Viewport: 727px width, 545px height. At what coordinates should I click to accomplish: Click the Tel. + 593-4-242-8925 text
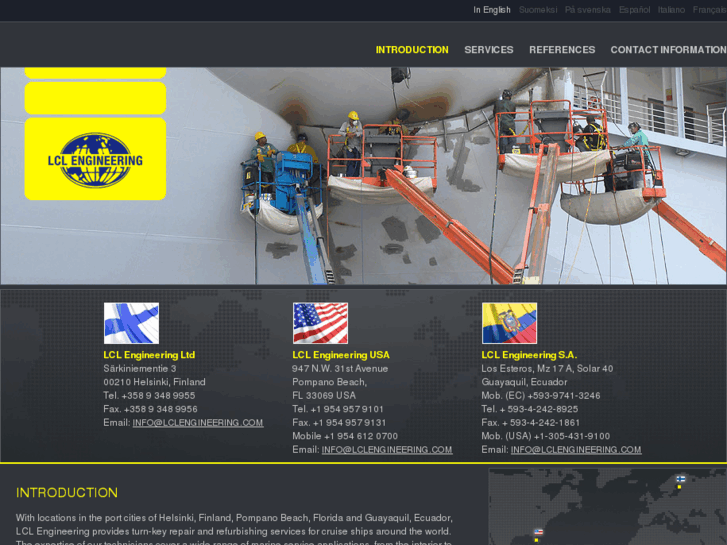529,409
